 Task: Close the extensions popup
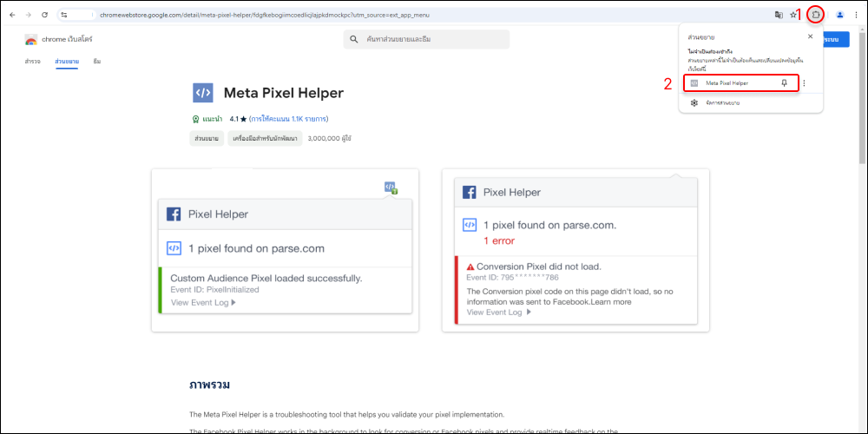coord(810,36)
